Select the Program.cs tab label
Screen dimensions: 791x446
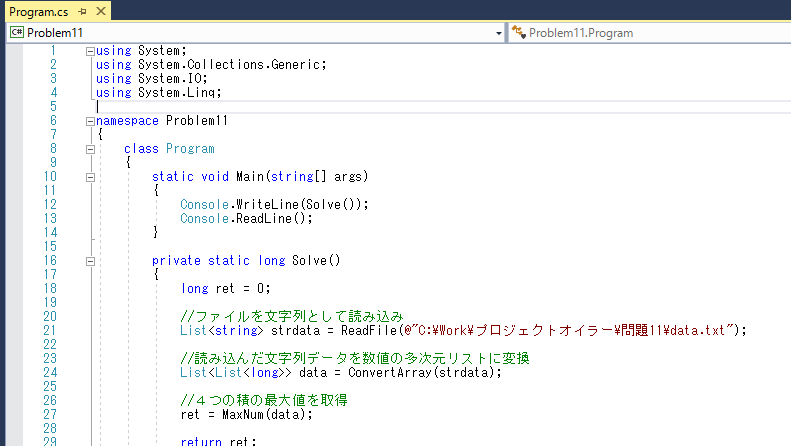[x=39, y=11]
